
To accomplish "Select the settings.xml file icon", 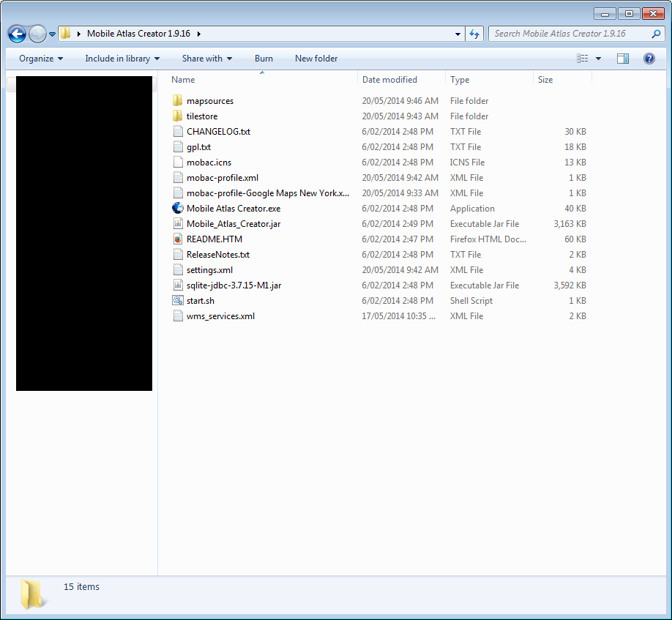I will 178,270.
